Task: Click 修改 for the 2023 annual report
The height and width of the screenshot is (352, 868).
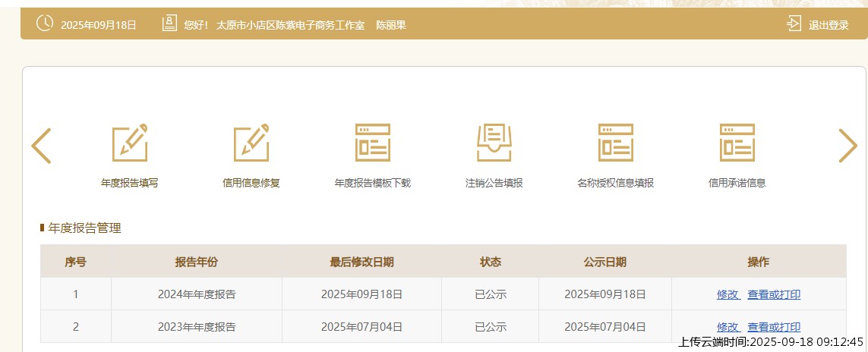Action: coord(728,326)
